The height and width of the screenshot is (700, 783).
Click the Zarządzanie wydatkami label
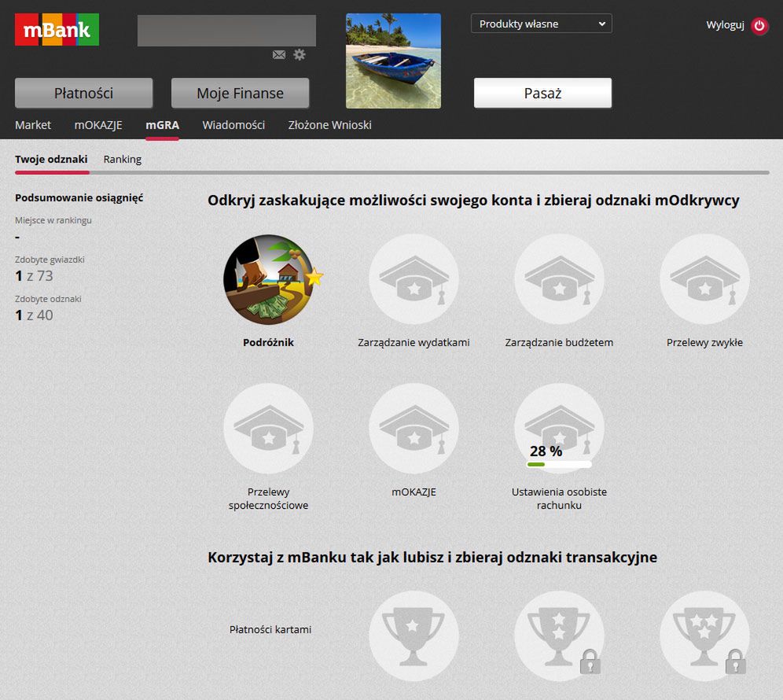414,343
